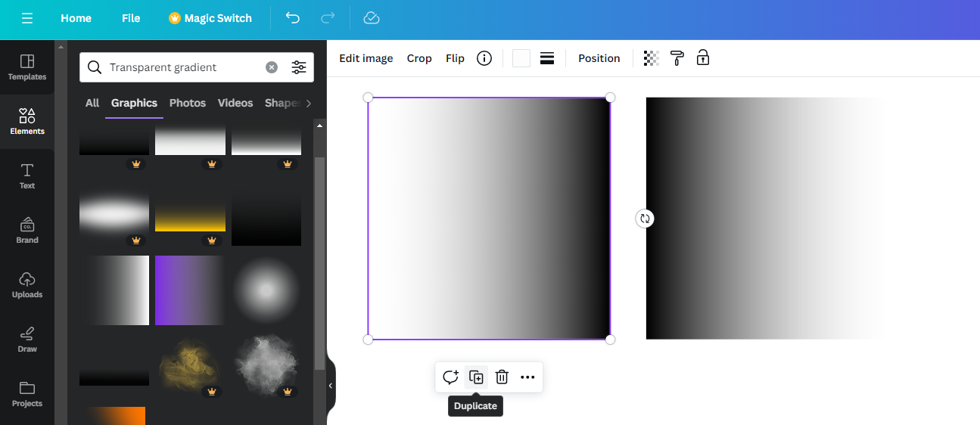Click scroll-up arrow of results panel
Screen dimensions: 980x425
point(319,125)
